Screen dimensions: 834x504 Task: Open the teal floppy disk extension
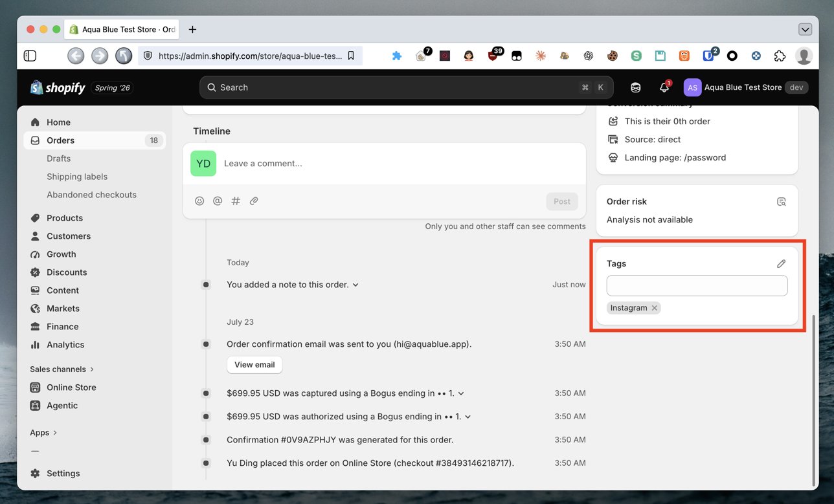[660, 56]
